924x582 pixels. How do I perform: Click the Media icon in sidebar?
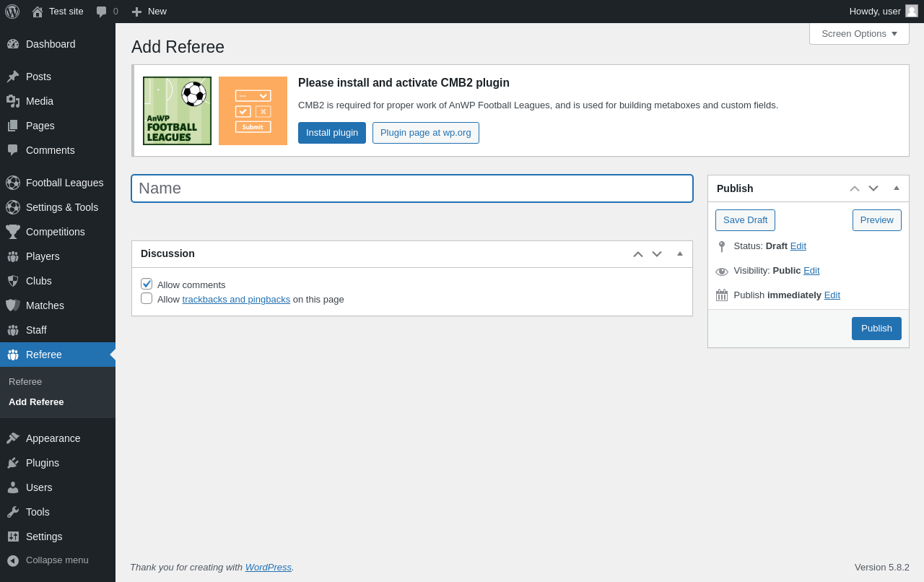point(13,101)
